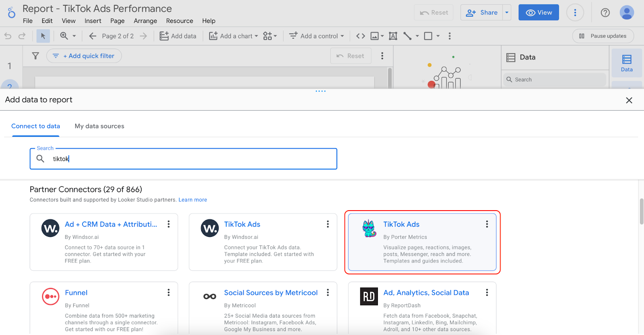644x335 pixels.
Task: Click the Pause updates button
Action: [603, 36]
